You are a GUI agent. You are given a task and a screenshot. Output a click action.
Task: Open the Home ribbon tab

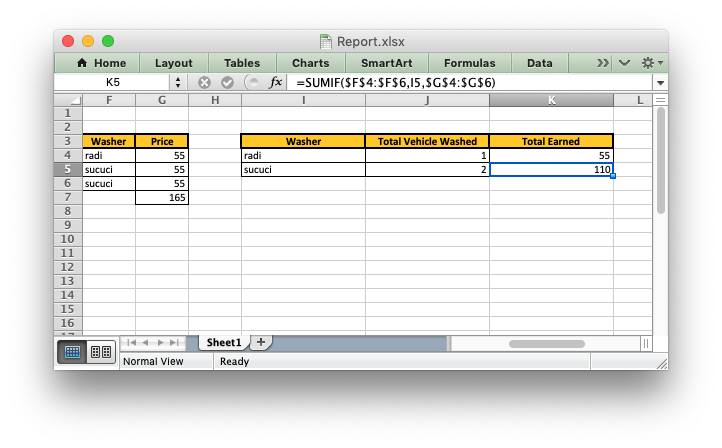click(101, 63)
